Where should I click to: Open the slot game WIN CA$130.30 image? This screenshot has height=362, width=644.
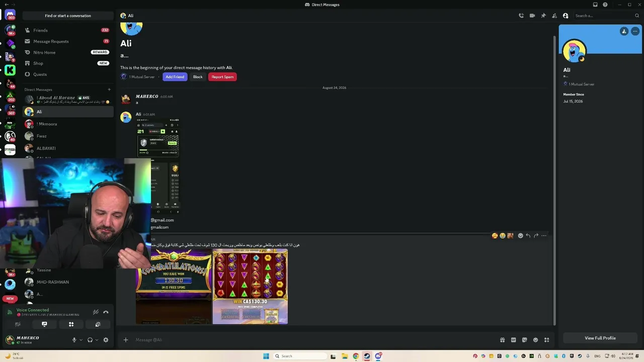(250, 287)
